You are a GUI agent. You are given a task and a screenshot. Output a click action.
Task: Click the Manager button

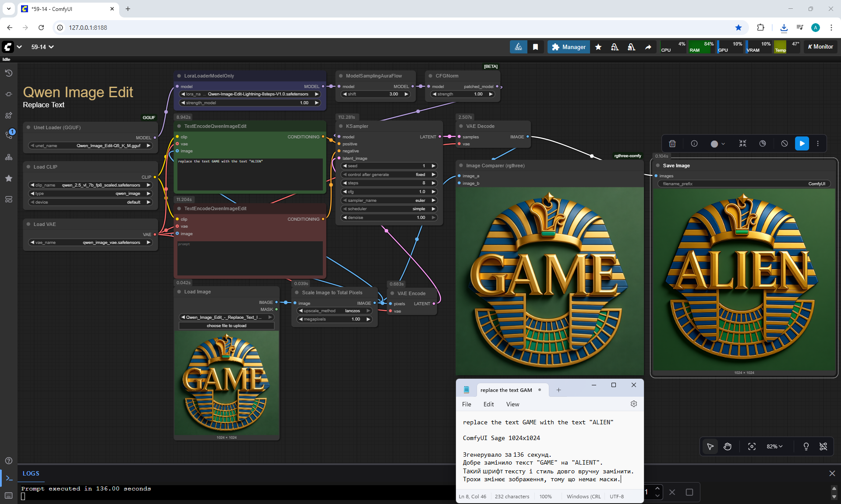(568, 47)
